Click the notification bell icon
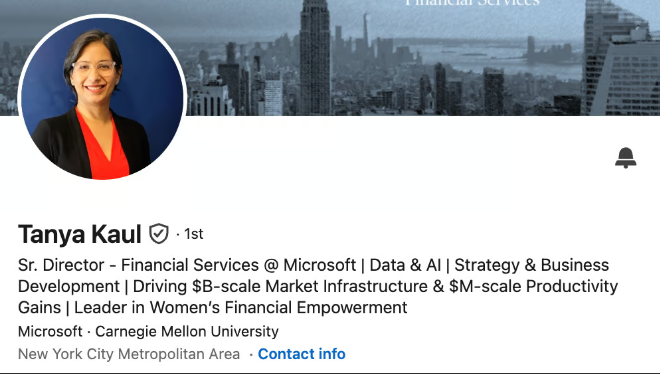The height and width of the screenshot is (374, 660). pos(625,158)
